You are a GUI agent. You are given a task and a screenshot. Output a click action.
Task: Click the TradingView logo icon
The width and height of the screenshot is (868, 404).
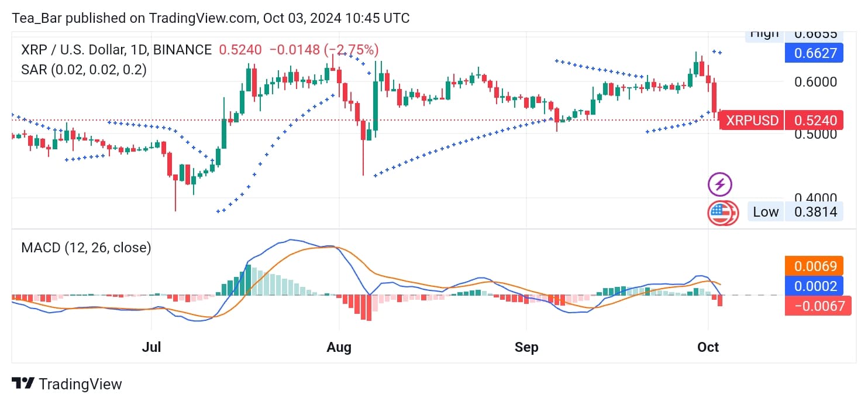coord(23,384)
